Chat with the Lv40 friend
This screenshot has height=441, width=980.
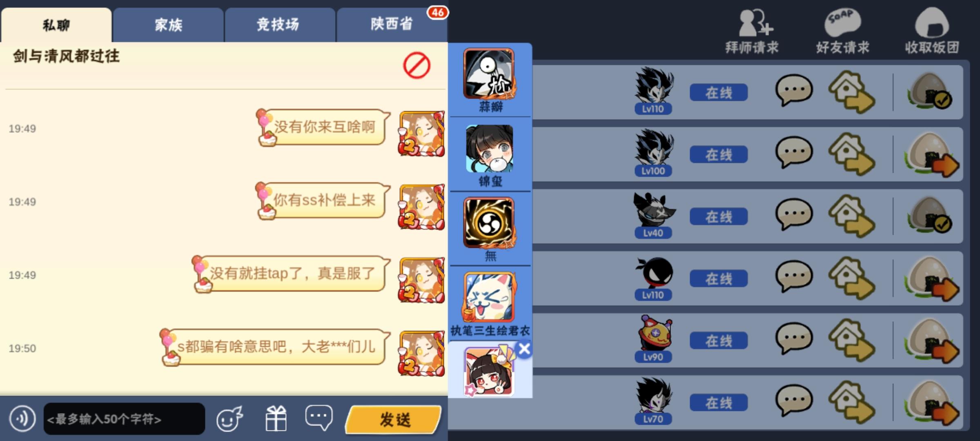[x=794, y=215]
